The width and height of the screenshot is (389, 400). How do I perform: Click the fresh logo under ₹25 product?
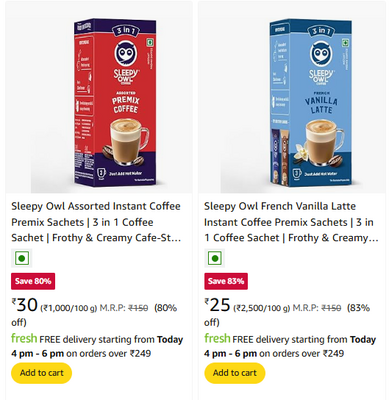[x=217, y=338]
